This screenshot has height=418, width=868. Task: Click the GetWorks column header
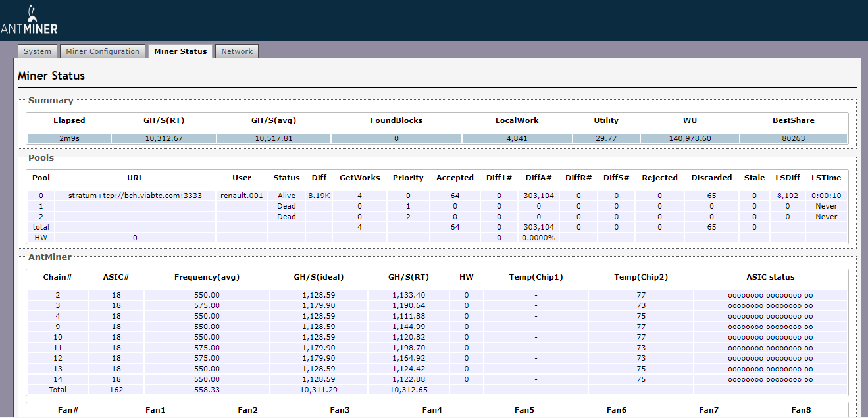(359, 178)
